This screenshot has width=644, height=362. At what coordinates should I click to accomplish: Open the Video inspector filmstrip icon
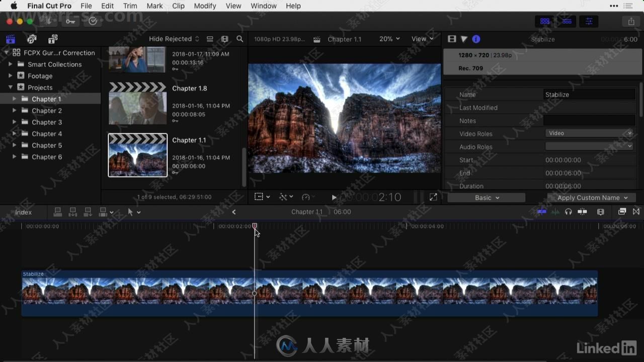coord(451,39)
